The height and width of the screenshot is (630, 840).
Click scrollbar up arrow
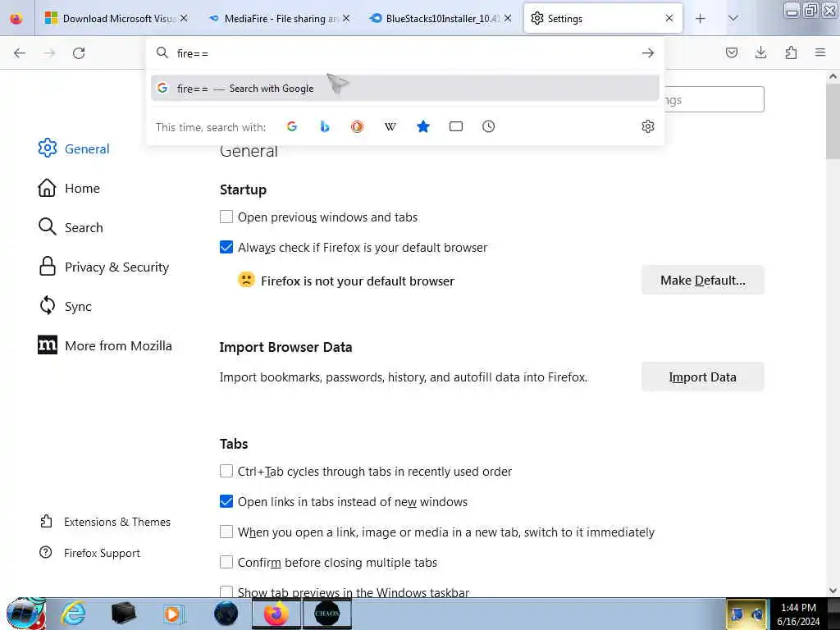pos(833,76)
